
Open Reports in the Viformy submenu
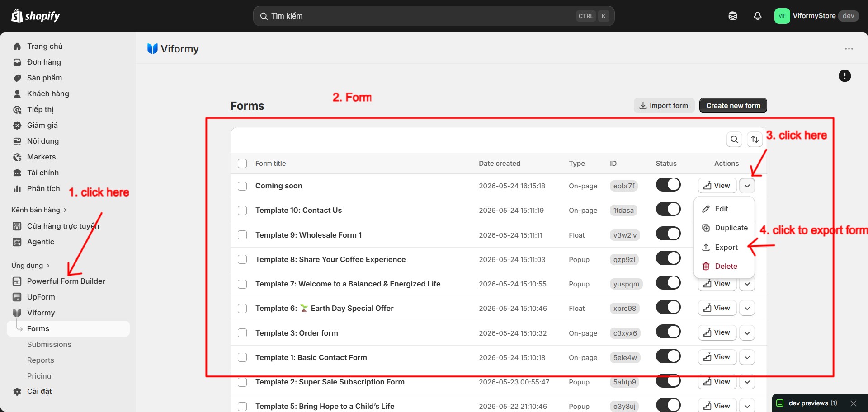point(41,360)
